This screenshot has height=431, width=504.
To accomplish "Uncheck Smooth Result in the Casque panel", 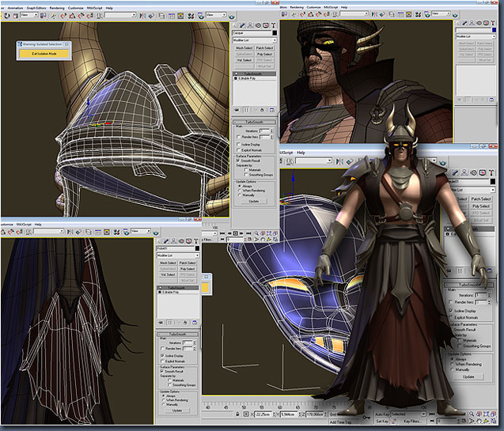I will (238, 162).
